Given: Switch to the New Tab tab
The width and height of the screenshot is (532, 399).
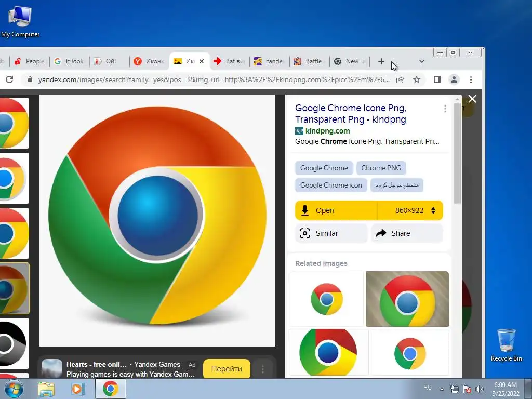Looking at the screenshot, I should tap(350, 61).
